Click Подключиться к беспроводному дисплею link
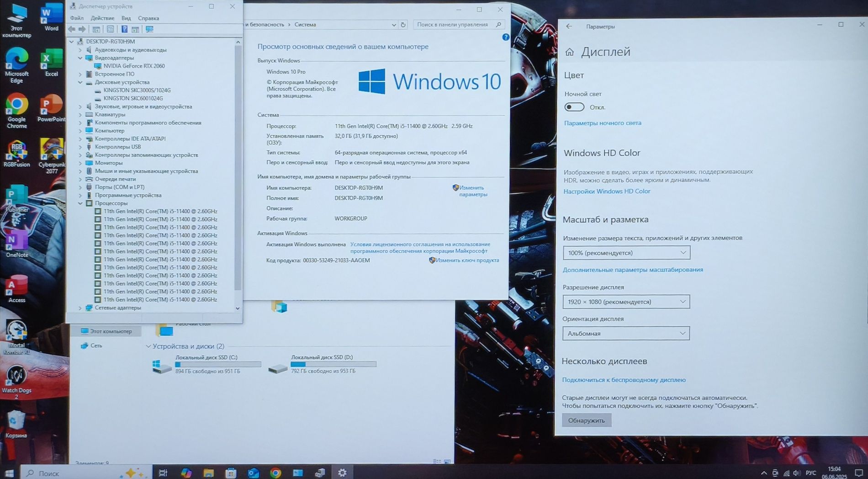The image size is (868, 479). [624, 380]
